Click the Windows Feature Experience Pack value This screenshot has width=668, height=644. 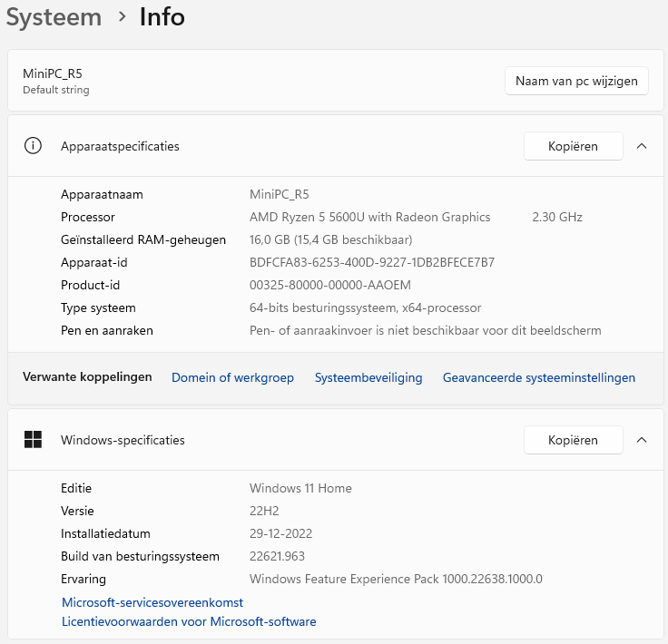point(396,579)
